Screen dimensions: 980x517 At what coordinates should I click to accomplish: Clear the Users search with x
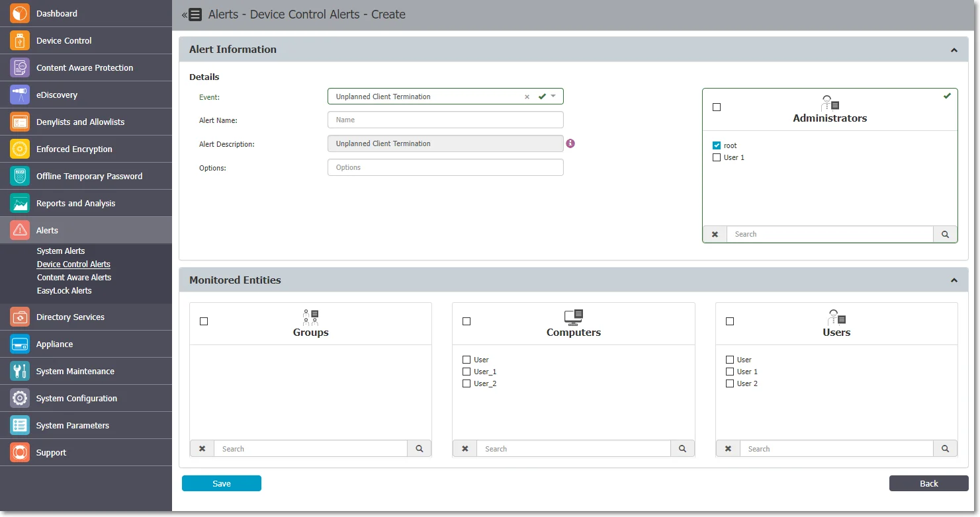point(728,448)
